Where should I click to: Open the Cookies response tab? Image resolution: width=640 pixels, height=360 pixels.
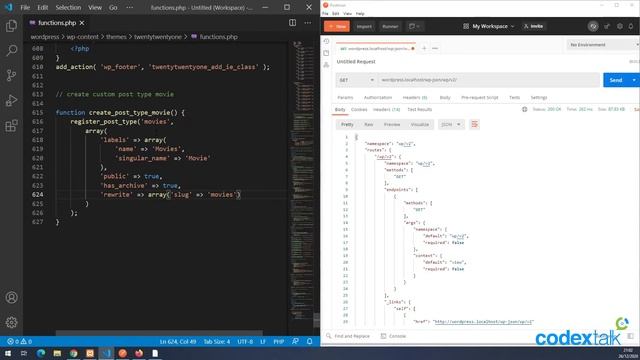click(x=359, y=109)
